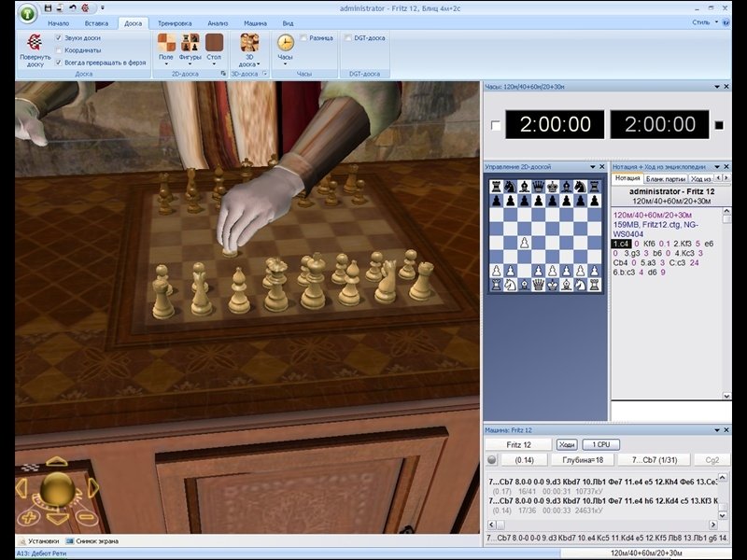Open the Фигуры chess pieces style icon
Viewport: 747px width, 560px height.
(190, 42)
